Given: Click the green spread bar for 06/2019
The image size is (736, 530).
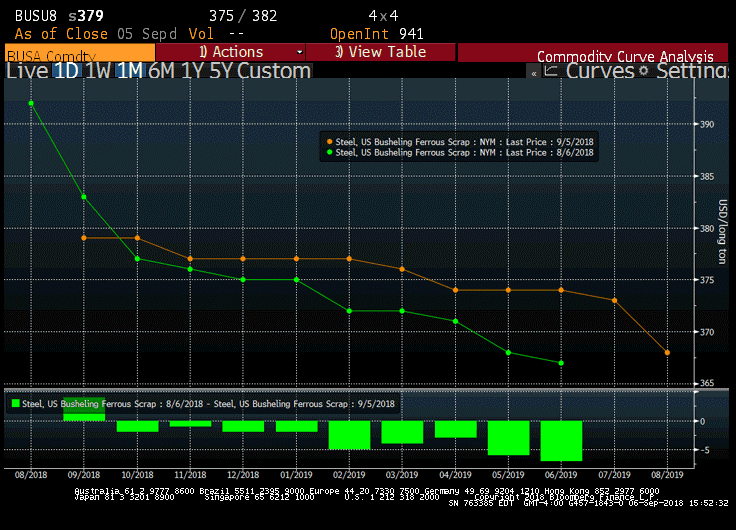Looking at the screenshot, I should pos(561,440).
